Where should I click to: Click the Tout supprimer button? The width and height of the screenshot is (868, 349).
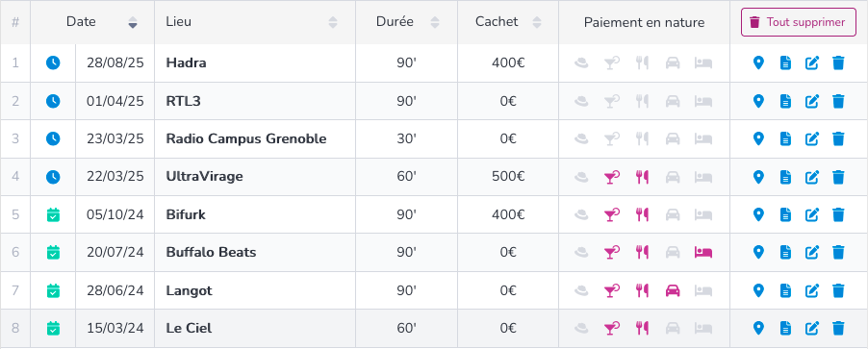coord(799,22)
